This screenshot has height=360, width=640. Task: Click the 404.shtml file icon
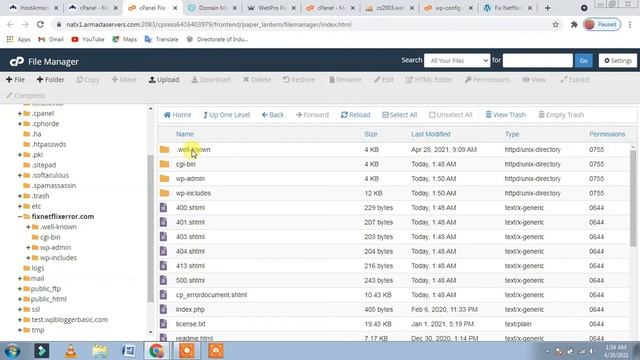164,251
